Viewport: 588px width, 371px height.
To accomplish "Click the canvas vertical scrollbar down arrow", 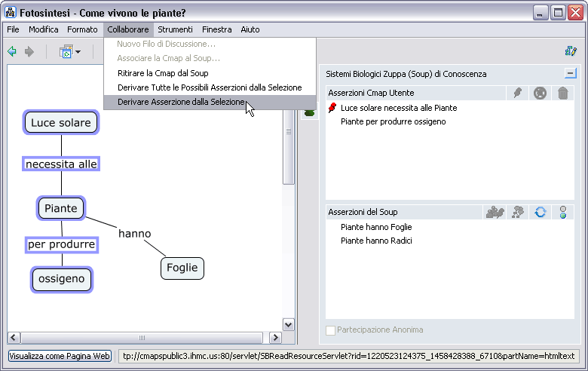I will [288, 324].
